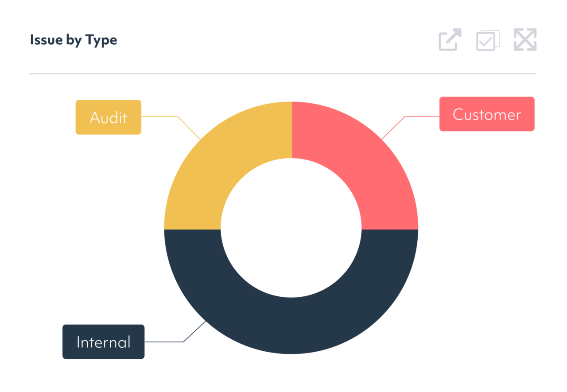This screenshot has height=392, width=567.
Task: Click the Audit legend label
Action: (108, 117)
